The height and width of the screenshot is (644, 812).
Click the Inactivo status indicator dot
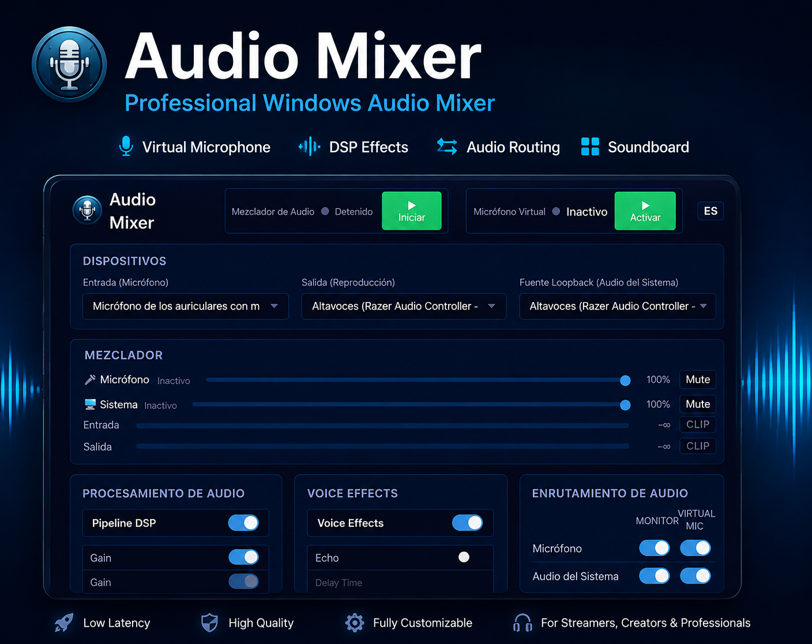pos(556,211)
